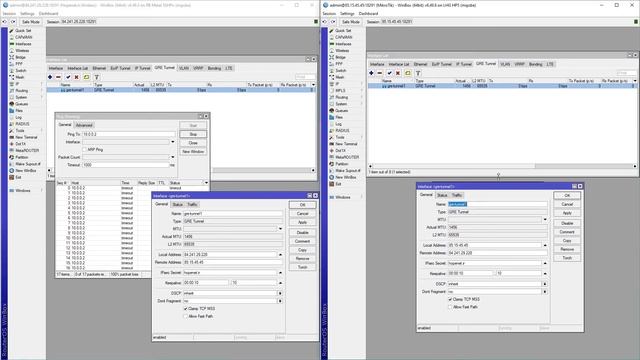Open DSCP dropdown in left tunnel dialog
This screenshot has width=640, height=360.
click(x=280, y=293)
